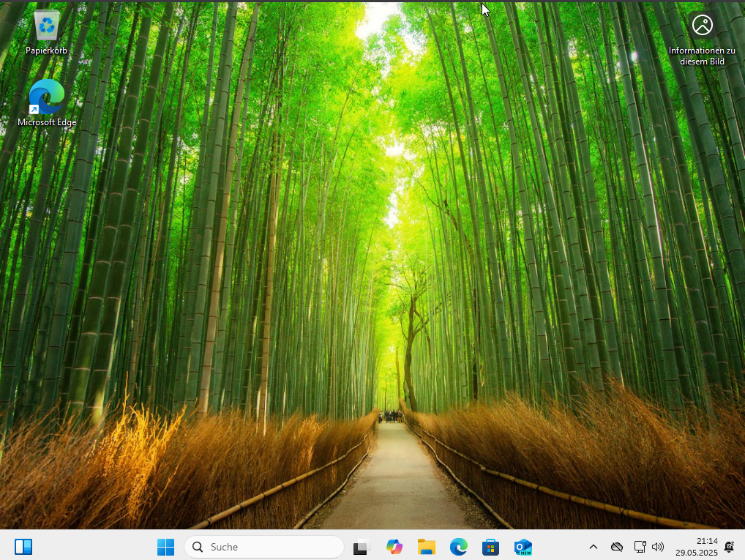Click the Suche search box
The height and width of the screenshot is (560, 745).
click(x=272, y=547)
